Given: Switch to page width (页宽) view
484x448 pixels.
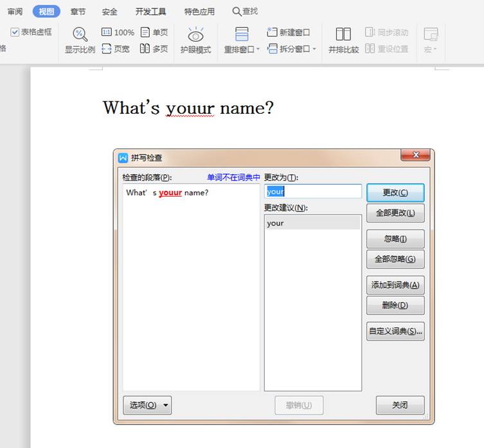Looking at the screenshot, I should pyautogui.click(x=116, y=49).
